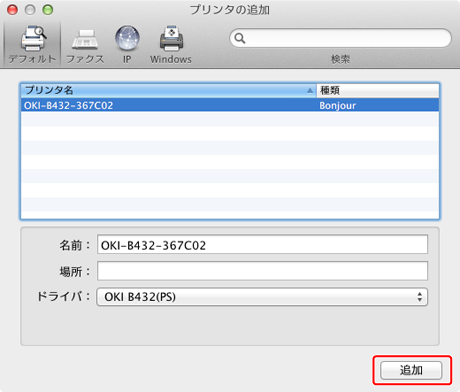The image size is (460, 392).
Task: Sort list by プリンタ名 column header
Action: pos(168,90)
